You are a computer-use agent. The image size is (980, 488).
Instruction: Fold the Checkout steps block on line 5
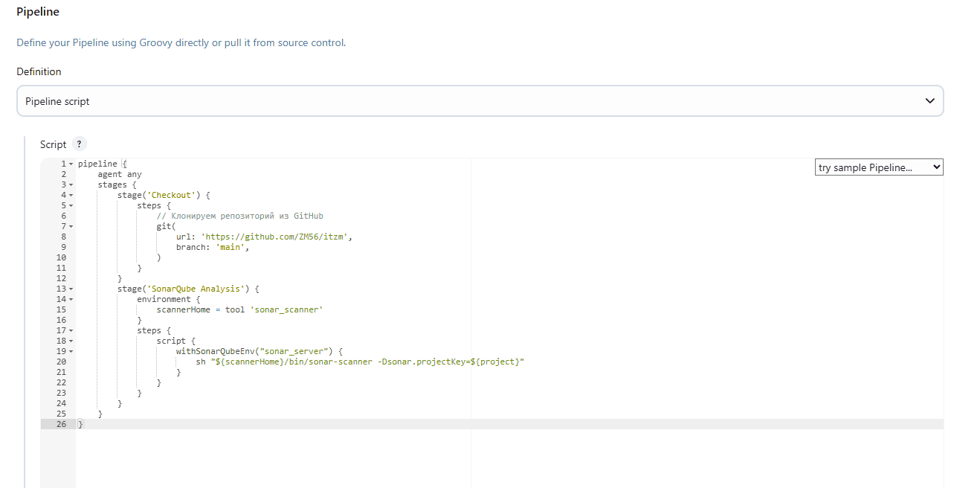coord(71,205)
